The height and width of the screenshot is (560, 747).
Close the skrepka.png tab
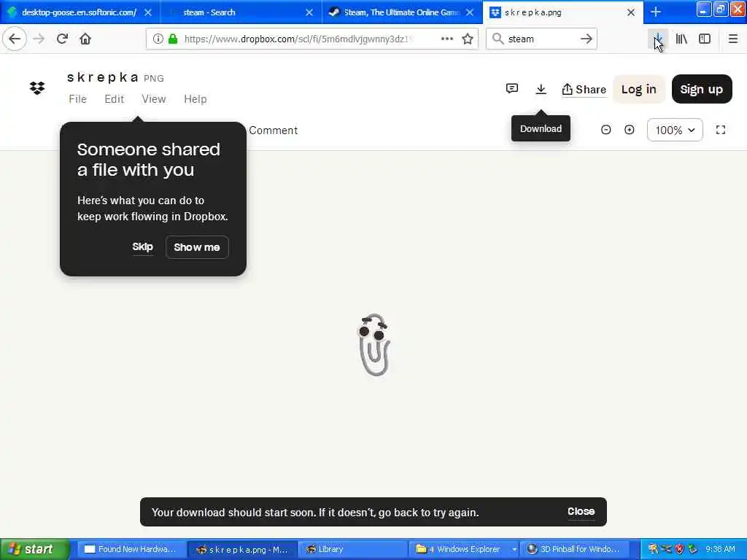coord(631,12)
